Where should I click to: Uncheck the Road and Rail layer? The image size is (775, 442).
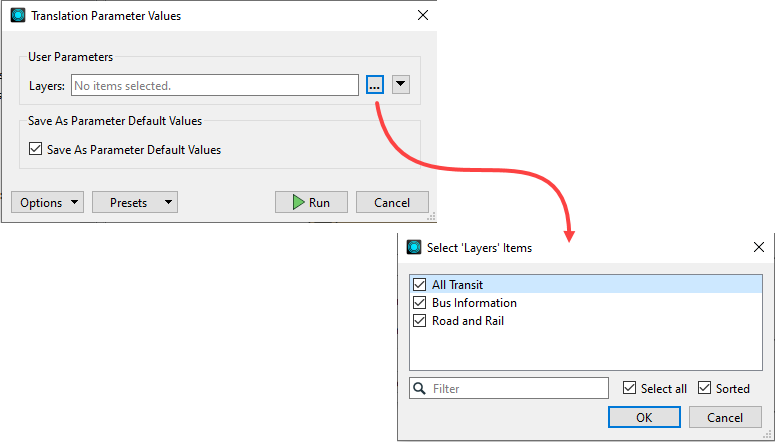[419, 321]
